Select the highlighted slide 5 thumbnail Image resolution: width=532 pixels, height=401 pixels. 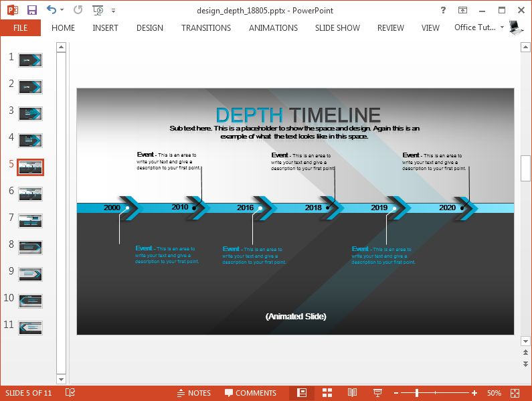click(30, 167)
